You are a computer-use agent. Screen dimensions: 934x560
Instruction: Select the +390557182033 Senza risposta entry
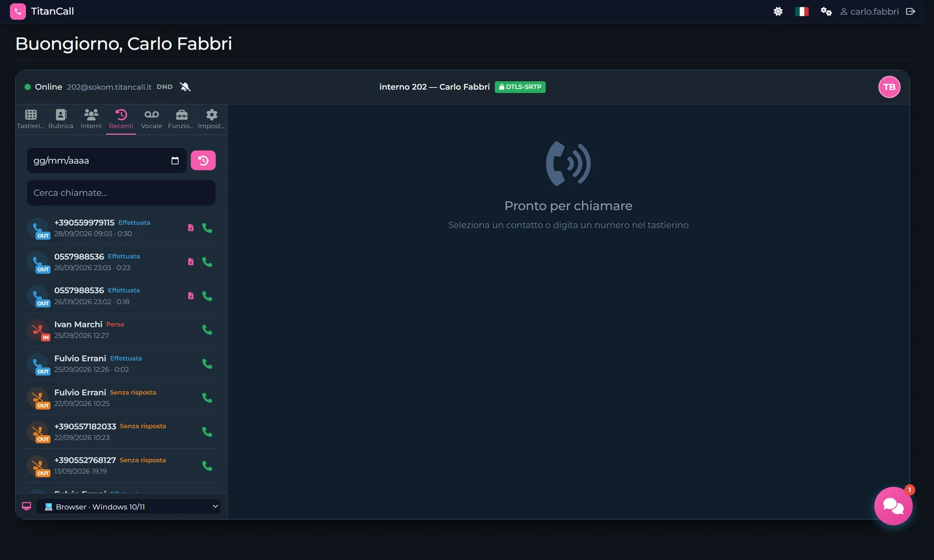(x=121, y=432)
